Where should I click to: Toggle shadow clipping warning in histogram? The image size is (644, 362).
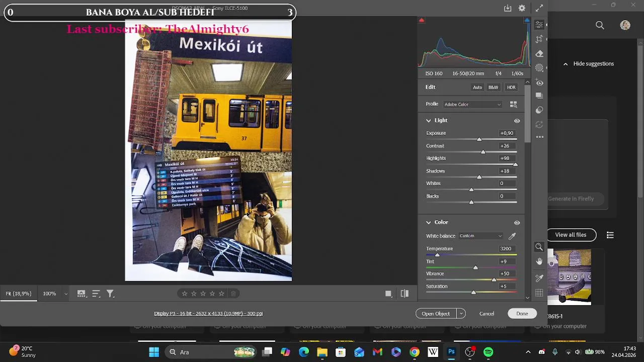(x=422, y=21)
